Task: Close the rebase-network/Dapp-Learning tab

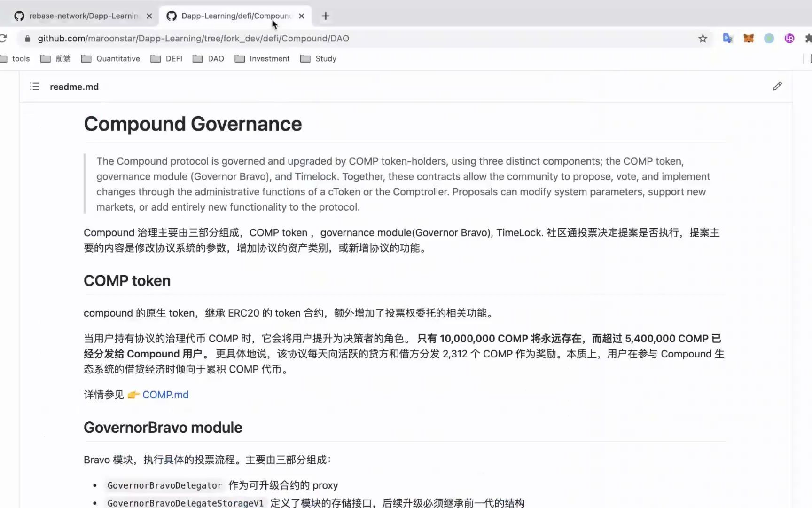Action: point(149,16)
